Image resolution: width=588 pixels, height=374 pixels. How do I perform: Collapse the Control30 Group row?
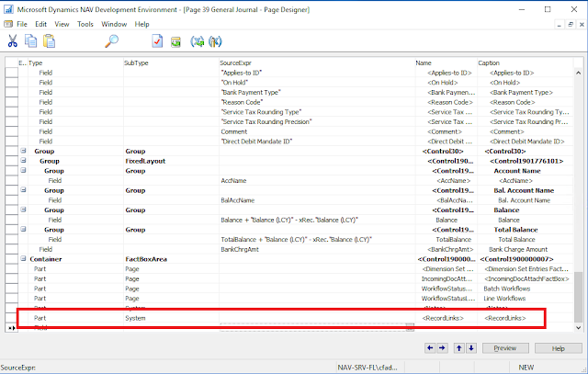(23, 151)
